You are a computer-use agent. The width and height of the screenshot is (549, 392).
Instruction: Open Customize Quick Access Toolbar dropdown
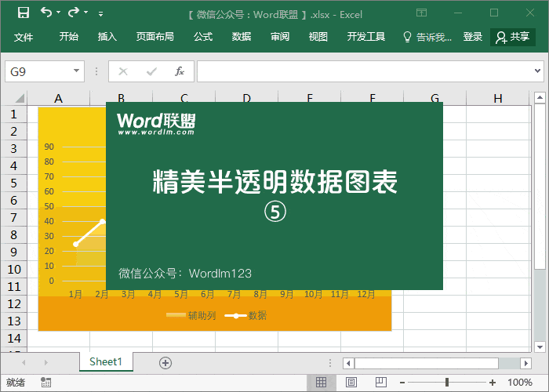100,14
